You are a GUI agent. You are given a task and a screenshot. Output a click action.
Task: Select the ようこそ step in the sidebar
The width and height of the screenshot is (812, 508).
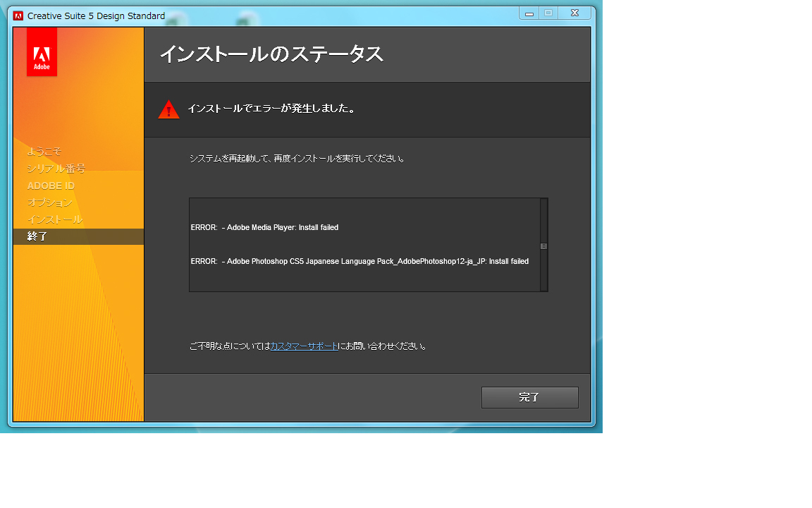point(44,151)
